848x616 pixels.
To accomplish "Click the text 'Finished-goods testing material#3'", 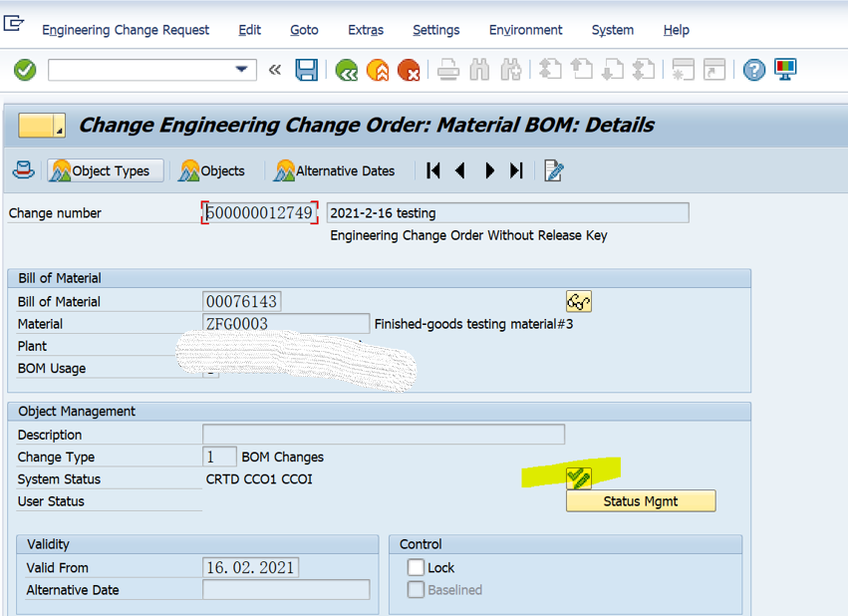I will tap(473, 323).
